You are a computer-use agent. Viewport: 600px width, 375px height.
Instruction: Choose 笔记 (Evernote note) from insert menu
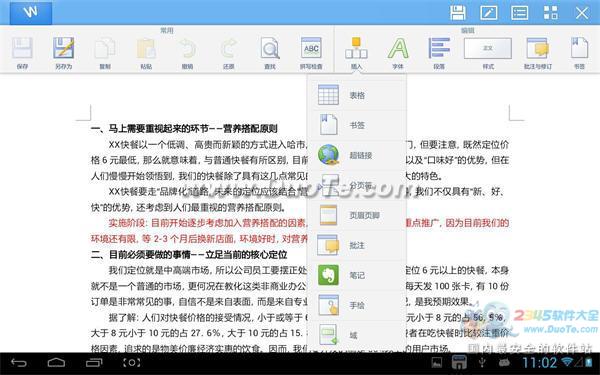(357, 275)
